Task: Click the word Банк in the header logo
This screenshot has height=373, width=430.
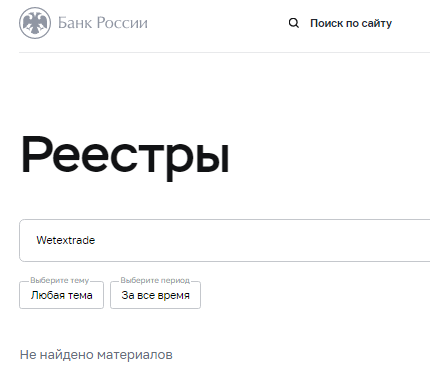Action: pyautogui.click(x=76, y=23)
